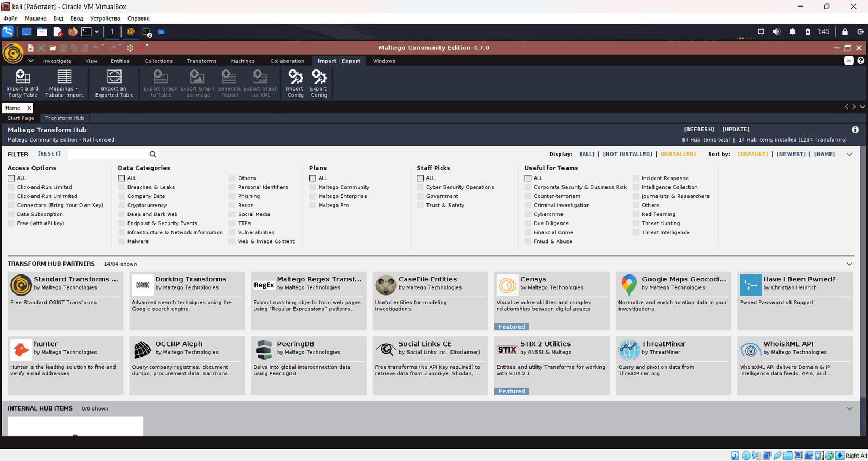Click Import a 3rd Party Table icon
868x461 pixels.
(23, 77)
